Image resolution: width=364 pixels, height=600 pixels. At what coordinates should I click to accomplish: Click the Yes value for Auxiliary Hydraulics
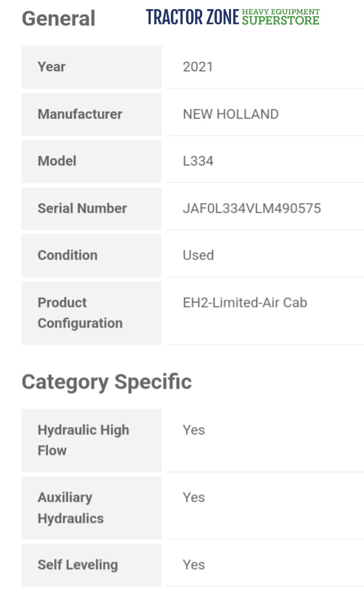click(x=194, y=497)
